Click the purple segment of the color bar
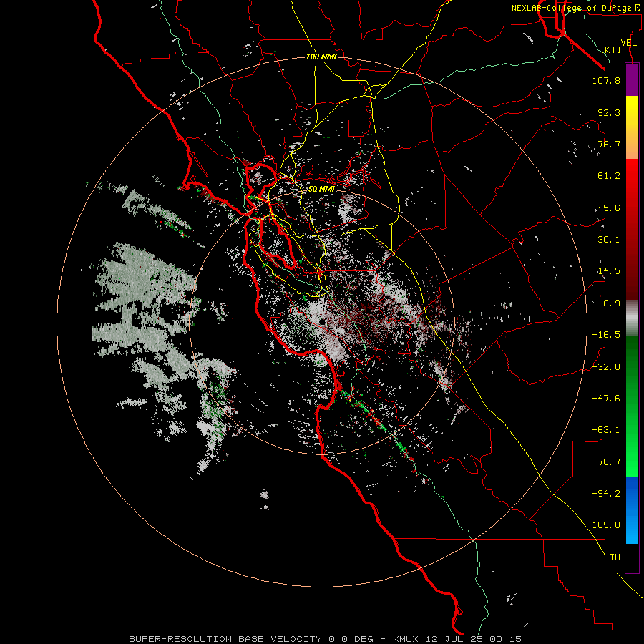 point(632,79)
